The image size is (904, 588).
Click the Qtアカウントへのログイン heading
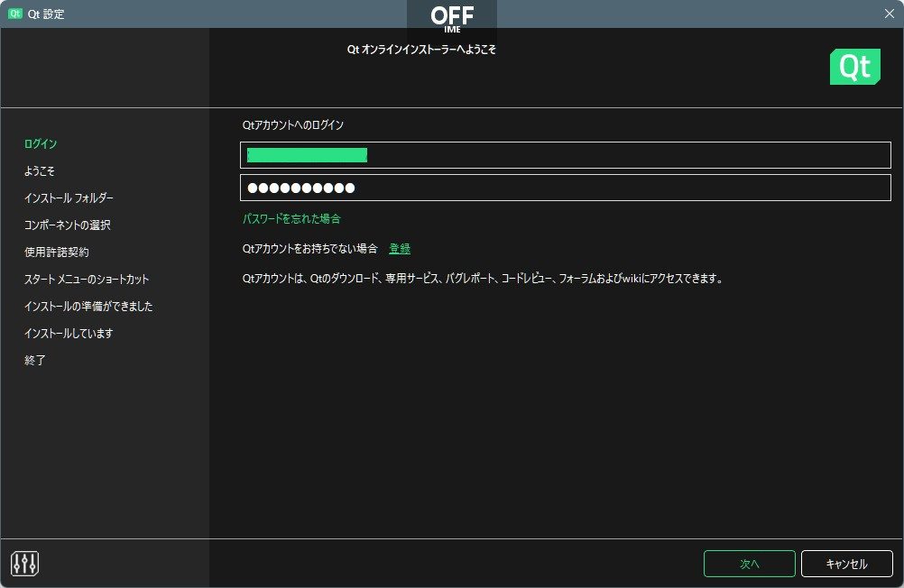click(x=293, y=125)
